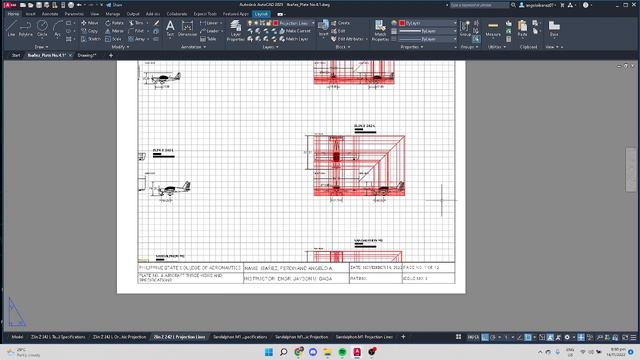The height and width of the screenshot is (360, 640).
Task: Choose the Fillet command
Action: [136, 31]
